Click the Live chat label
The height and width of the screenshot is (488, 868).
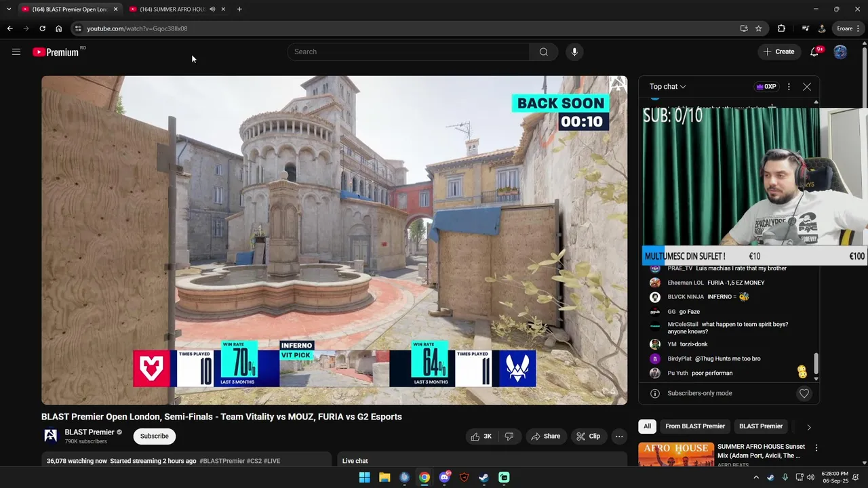[x=355, y=461]
